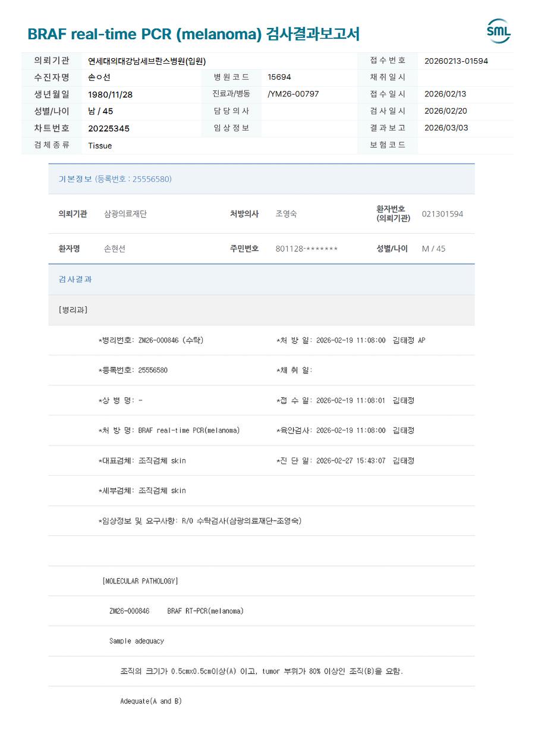Click the 검사일시 value 2026/02/20
This screenshot has width=535, height=756.
446,111
